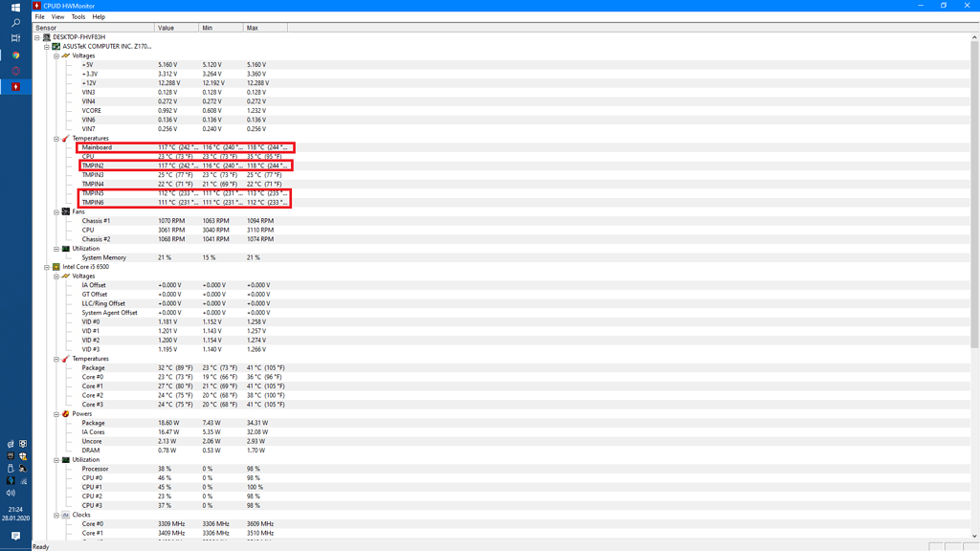Open the taskbar search icon
980x551 pixels.
pyautogui.click(x=15, y=22)
